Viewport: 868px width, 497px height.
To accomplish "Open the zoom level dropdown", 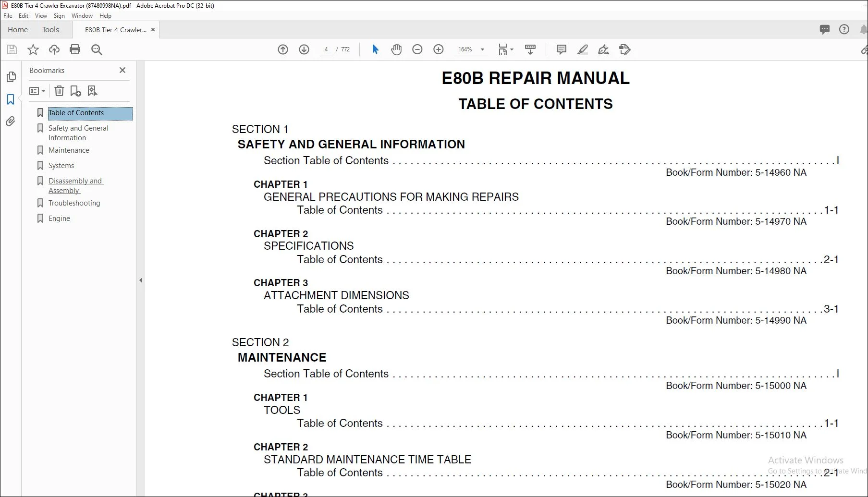I will 482,49.
